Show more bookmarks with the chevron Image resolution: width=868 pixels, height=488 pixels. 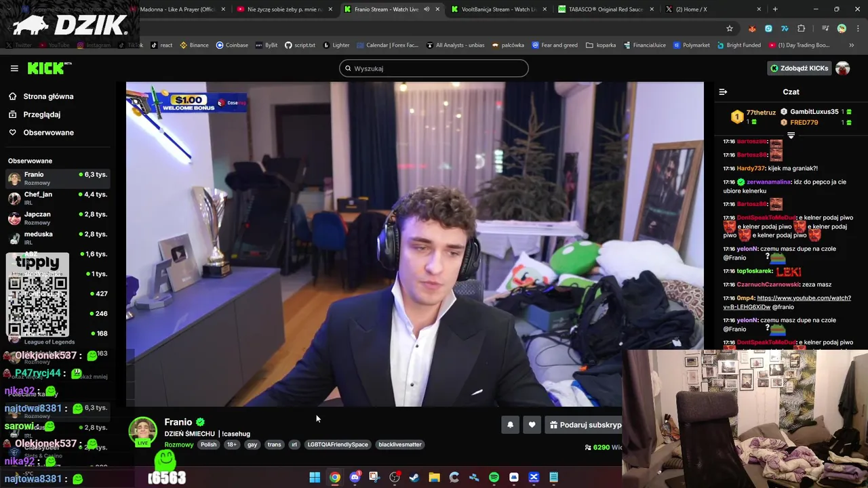[852, 45]
